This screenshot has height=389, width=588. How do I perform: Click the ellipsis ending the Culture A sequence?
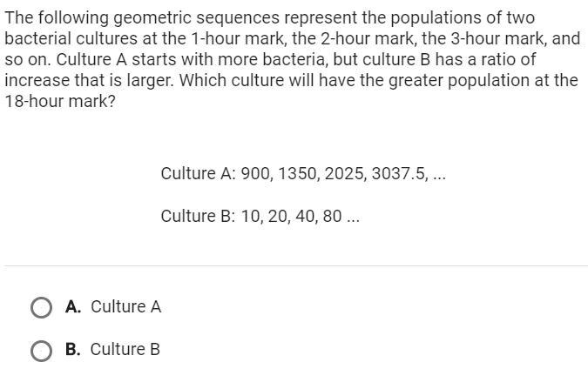tap(439, 174)
